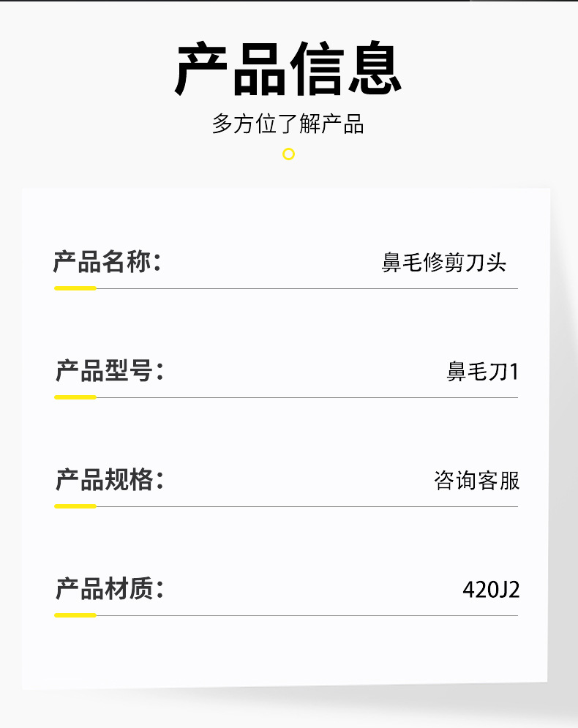The image size is (578, 728).
Task: Click the 产品规格 label
Action: tap(109, 480)
